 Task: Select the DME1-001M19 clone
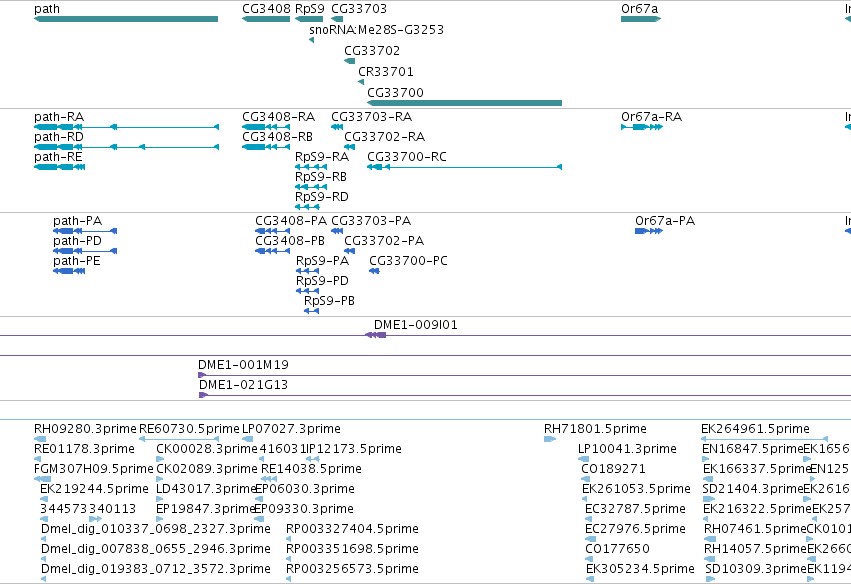pyautogui.click(x=524, y=375)
